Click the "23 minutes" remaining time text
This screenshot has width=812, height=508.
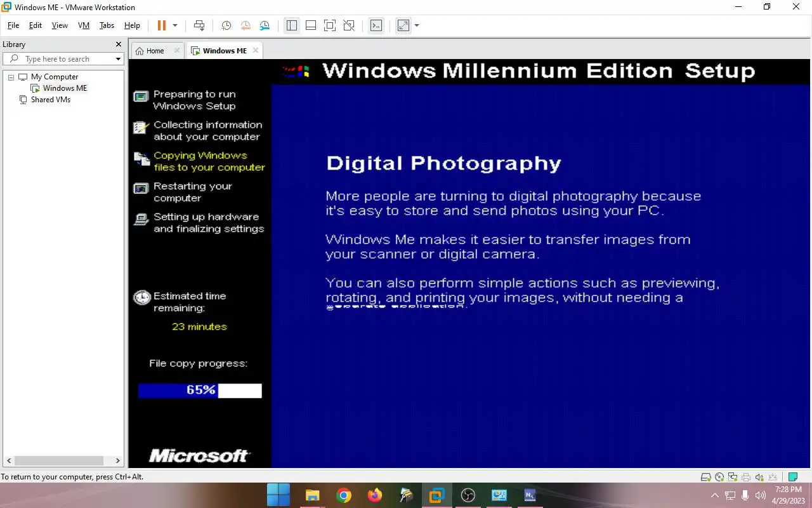199,326
